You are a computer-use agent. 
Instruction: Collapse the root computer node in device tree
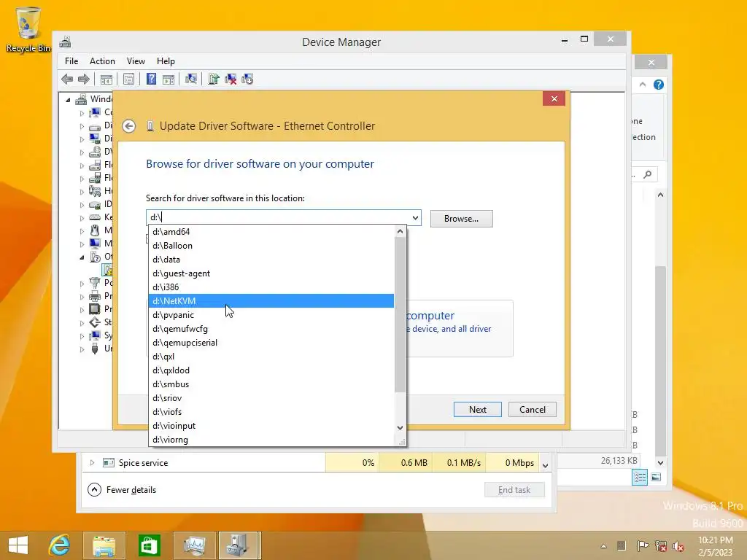pyautogui.click(x=68, y=100)
